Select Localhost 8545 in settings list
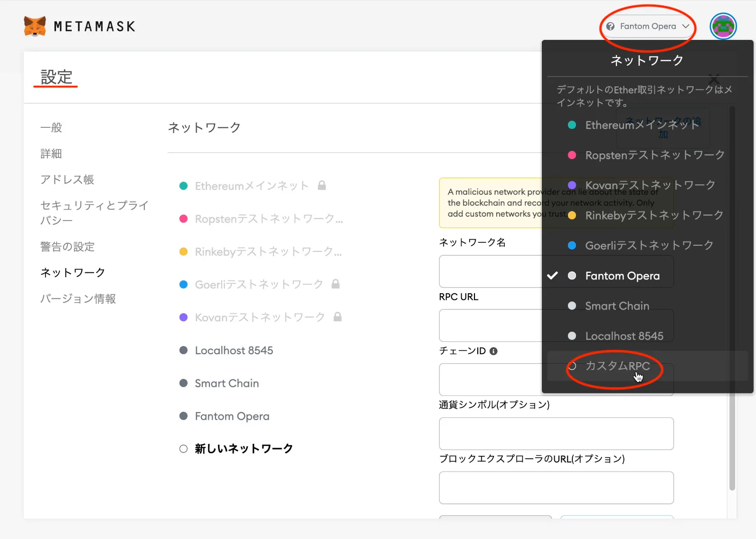This screenshot has width=756, height=539. click(226, 350)
